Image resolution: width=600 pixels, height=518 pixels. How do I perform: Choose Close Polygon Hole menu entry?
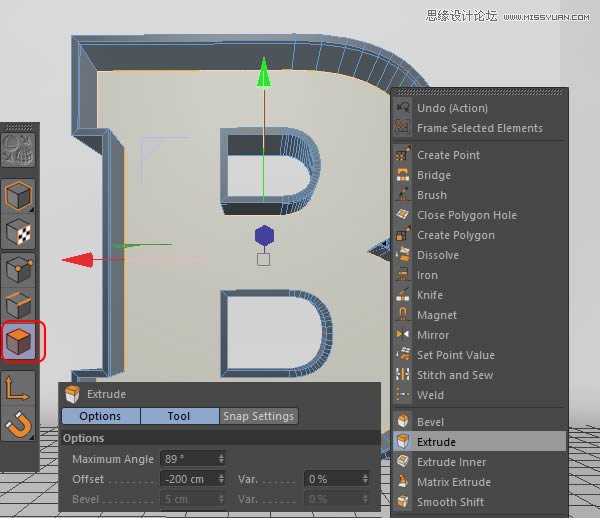pos(466,215)
